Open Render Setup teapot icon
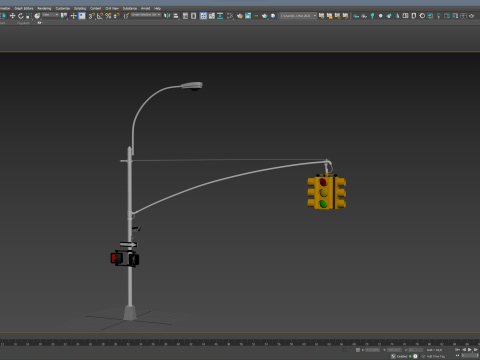This screenshot has width=480, height=360. click(240, 16)
